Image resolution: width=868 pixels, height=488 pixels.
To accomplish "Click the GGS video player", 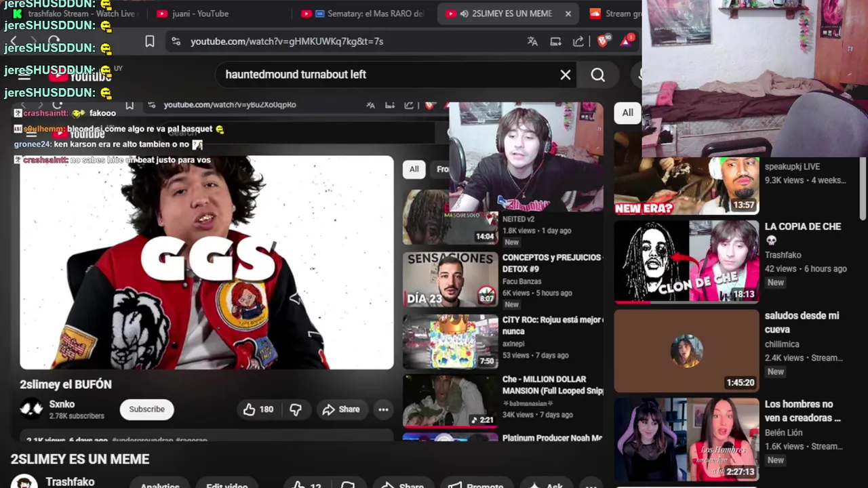I will click(207, 263).
